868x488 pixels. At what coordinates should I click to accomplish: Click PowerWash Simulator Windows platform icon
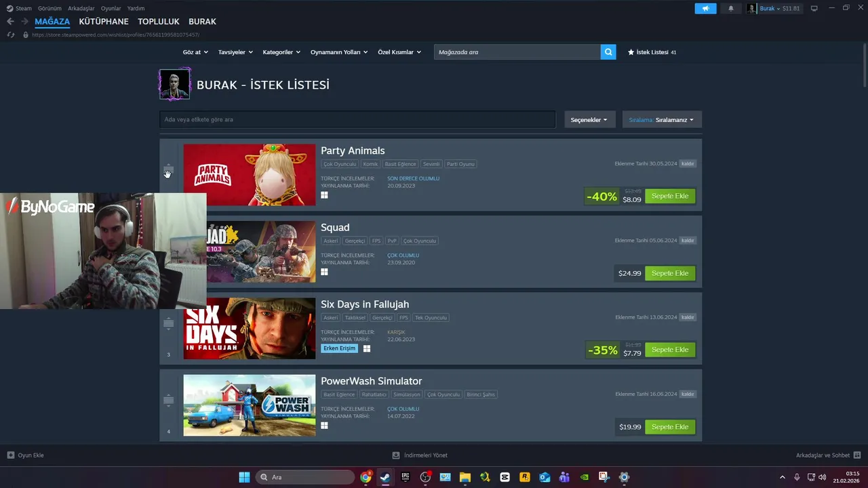(324, 426)
